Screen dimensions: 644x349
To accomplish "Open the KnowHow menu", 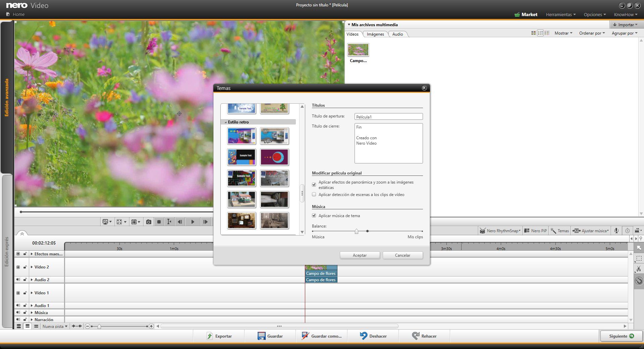I will pos(626,14).
